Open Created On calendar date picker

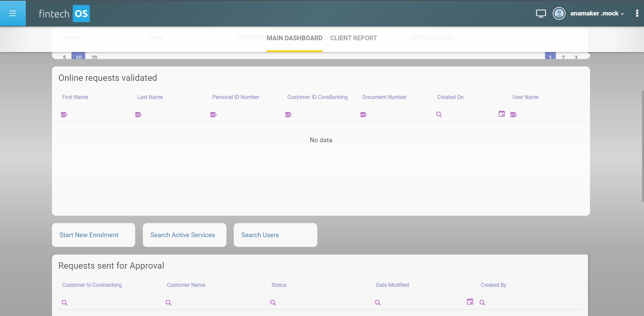(501, 114)
